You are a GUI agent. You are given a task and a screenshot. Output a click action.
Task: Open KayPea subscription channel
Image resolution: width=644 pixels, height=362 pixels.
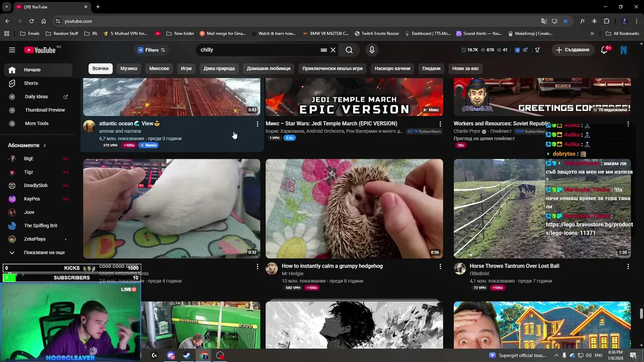coord(38,199)
